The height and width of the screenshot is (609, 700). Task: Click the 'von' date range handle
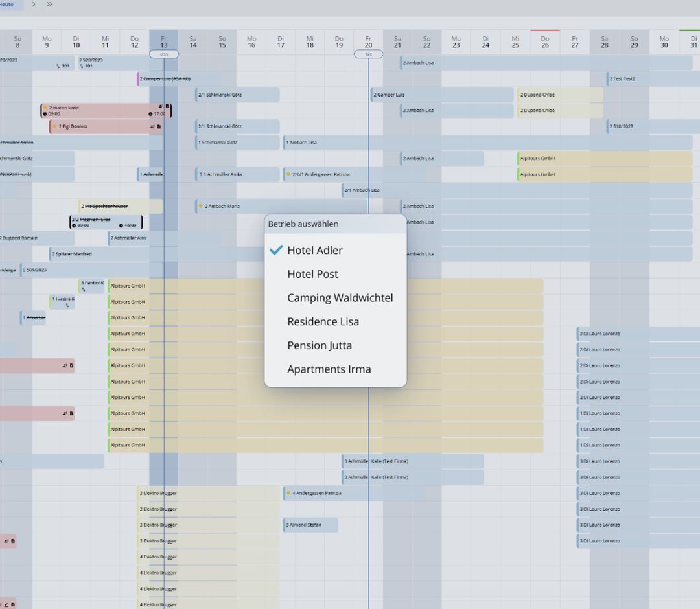coord(163,54)
